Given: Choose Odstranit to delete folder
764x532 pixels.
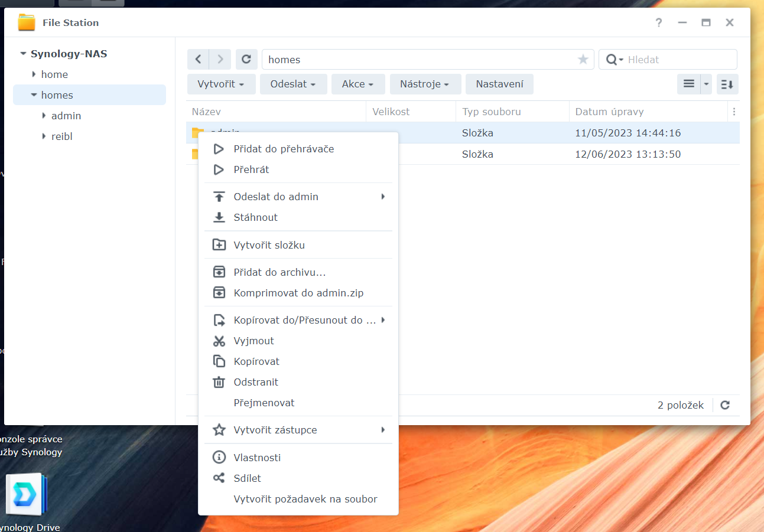Looking at the screenshot, I should [x=298, y=382].
